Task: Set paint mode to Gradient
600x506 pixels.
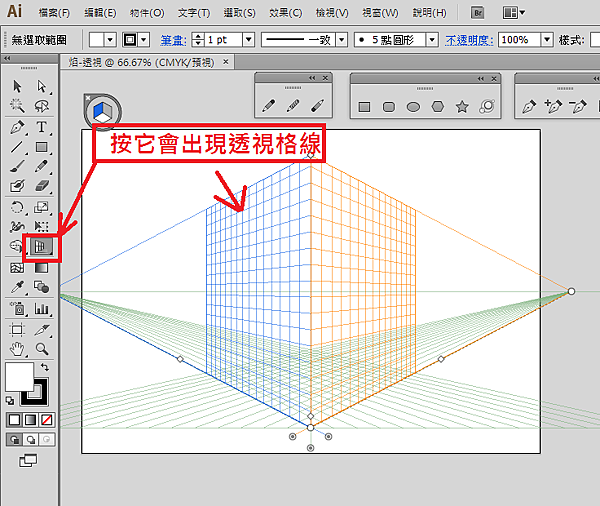Action: tap(31, 420)
